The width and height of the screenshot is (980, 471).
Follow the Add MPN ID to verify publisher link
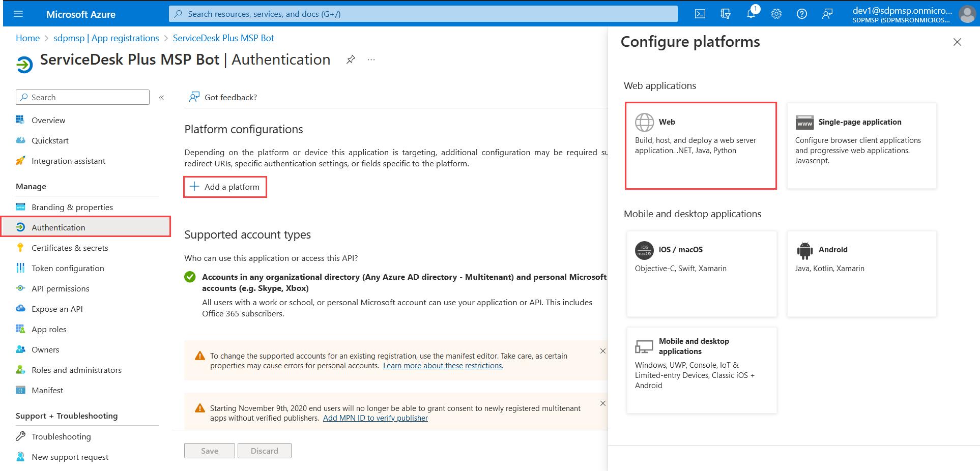coord(375,418)
